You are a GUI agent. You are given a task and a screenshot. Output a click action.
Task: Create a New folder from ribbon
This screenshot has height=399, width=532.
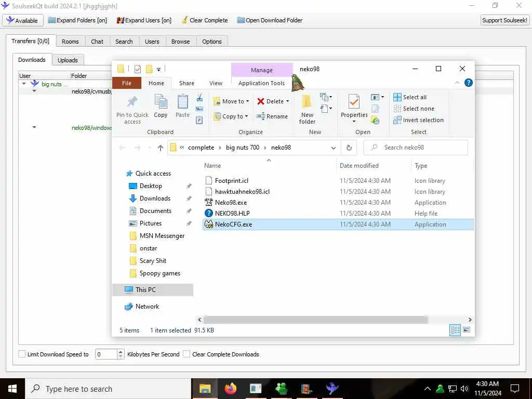click(307, 109)
